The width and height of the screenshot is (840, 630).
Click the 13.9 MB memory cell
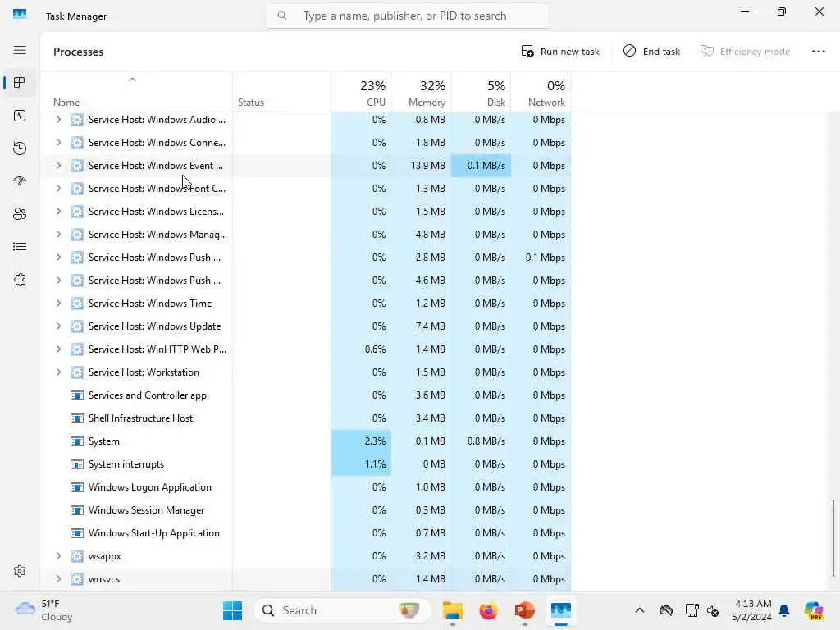coord(422,166)
